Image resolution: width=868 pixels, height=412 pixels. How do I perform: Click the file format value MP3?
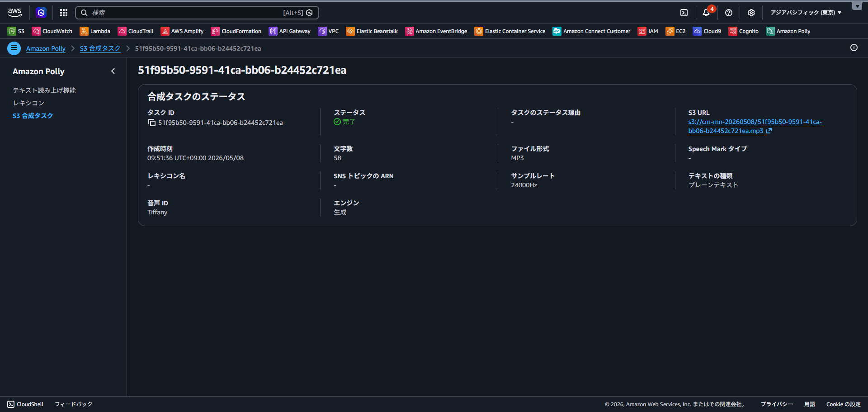click(517, 158)
